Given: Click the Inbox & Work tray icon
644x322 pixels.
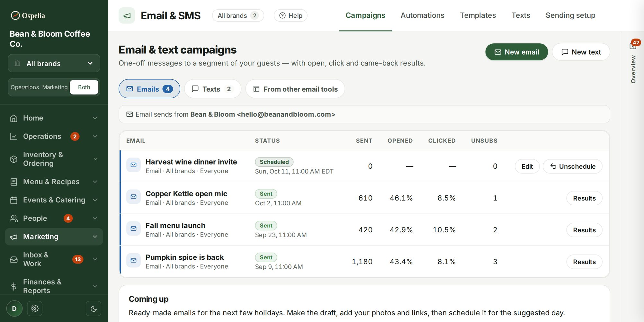Looking at the screenshot, I should [14, 259].
